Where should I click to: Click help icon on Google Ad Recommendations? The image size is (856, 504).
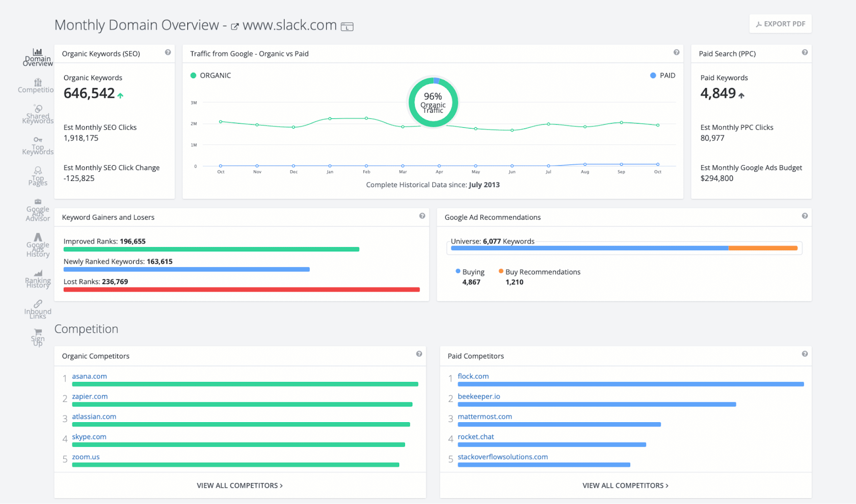click(x=805, y=216)
